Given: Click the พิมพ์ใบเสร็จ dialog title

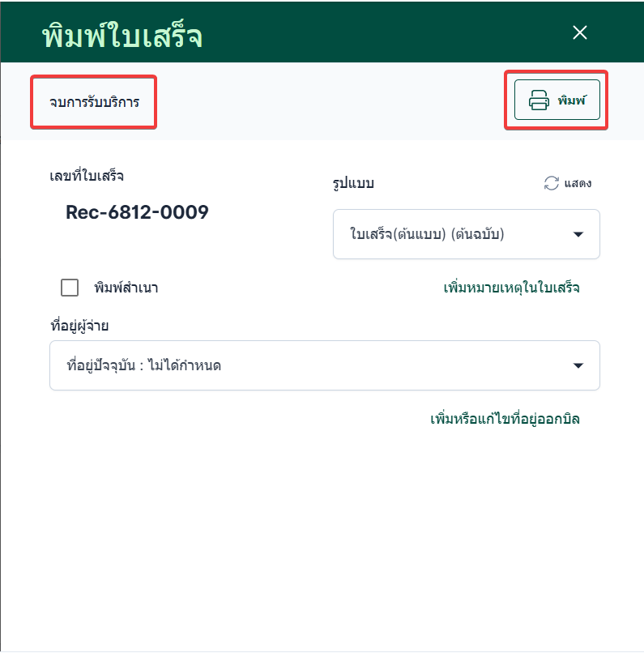Looking at the screenshot, I should coord(122,36).
